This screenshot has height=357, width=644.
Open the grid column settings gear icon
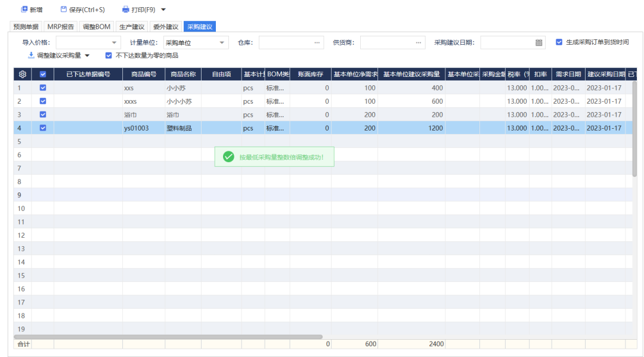click(23, 74)
